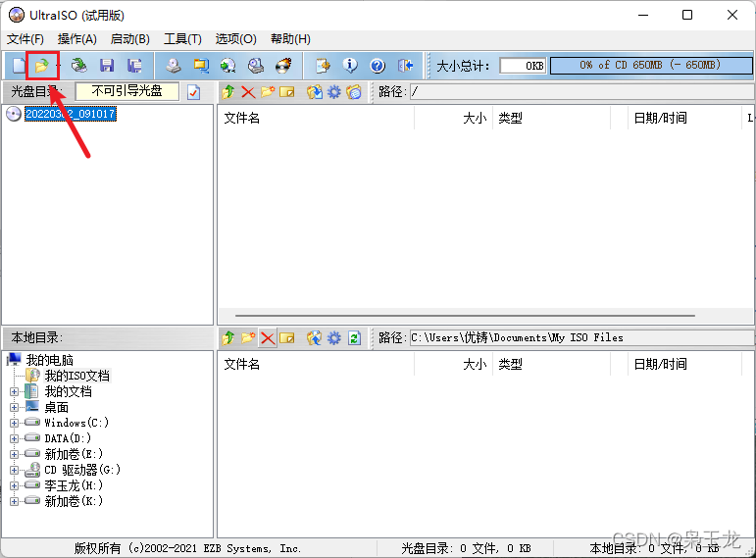Click the 0% of CD 650MB capacity bar

point(651,65)
